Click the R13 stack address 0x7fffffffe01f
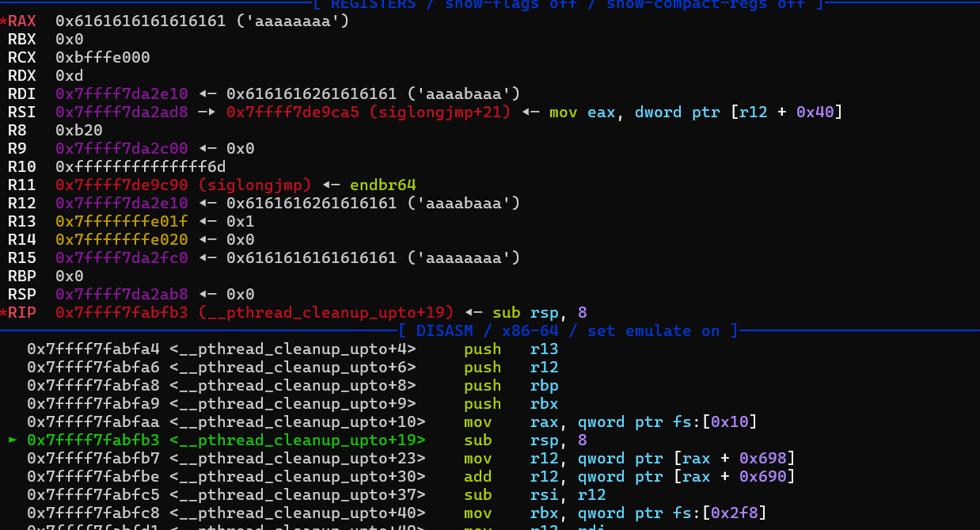The image size is (980, 530). [121, 222]
